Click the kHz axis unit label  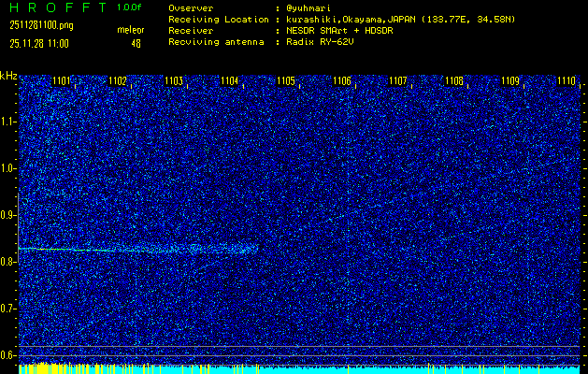[x=8, y=76]
